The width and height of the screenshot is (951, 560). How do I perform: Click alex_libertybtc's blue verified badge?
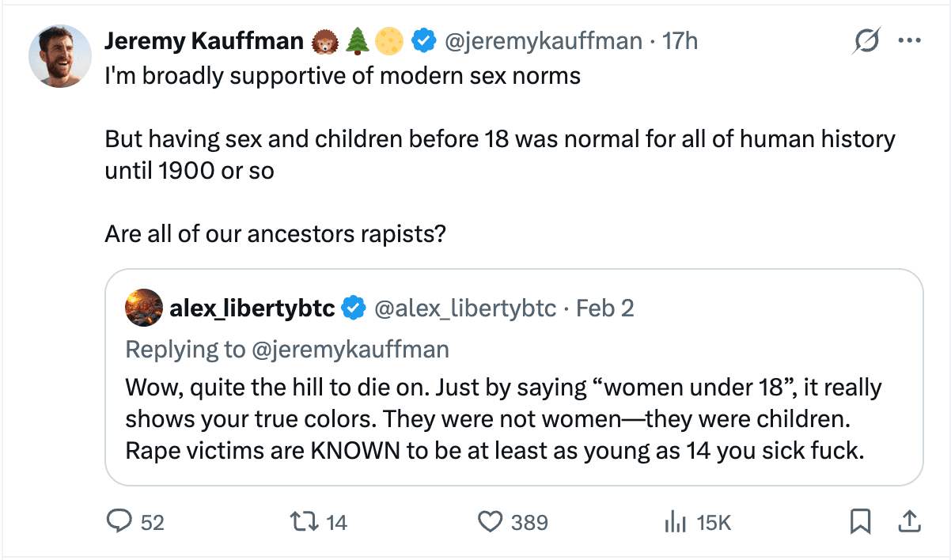click(353, 308)
